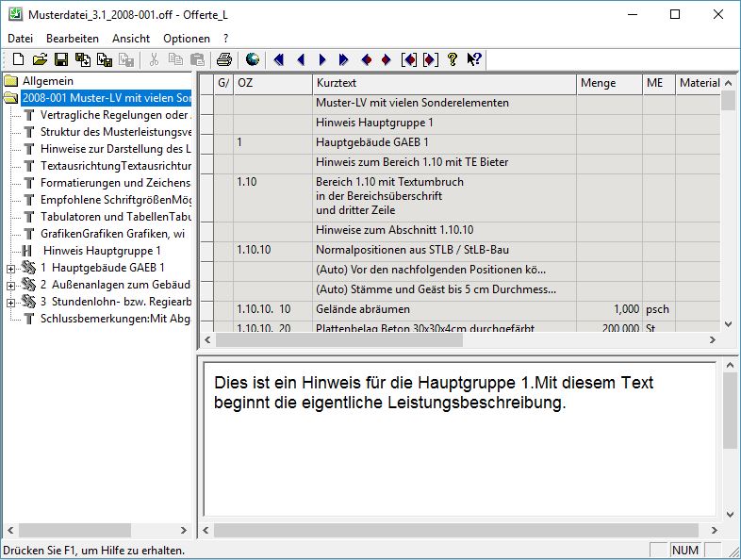
Task: Open help with the yellow question mark icon
Action: (453, 59)
